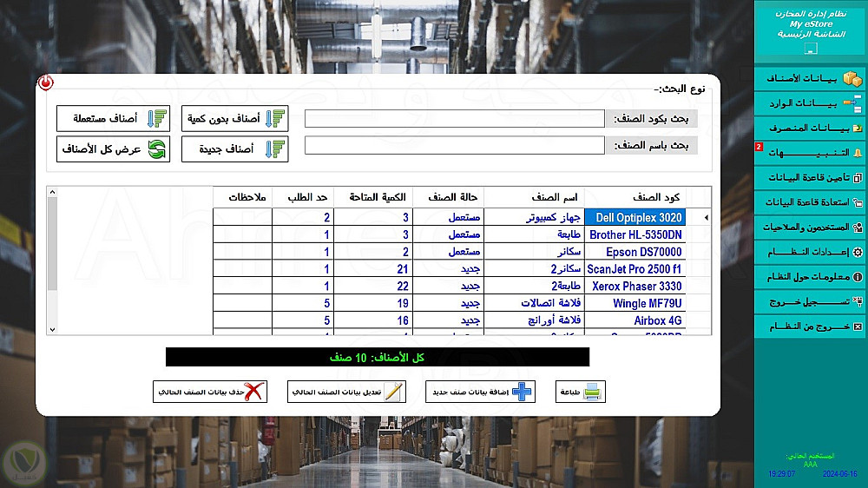Click إضافة بيانات صنف جديد button

pyautogui.click(x=480, y=392)
